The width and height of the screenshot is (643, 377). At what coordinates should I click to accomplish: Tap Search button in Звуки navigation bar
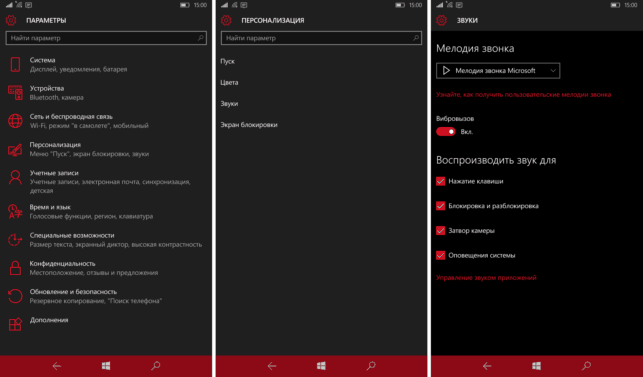tap(586, 366)
